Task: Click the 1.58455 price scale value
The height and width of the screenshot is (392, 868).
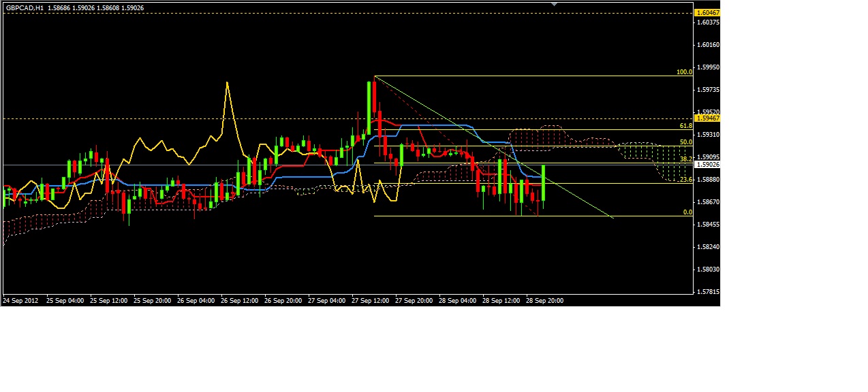Action: [x=709, y=225]
